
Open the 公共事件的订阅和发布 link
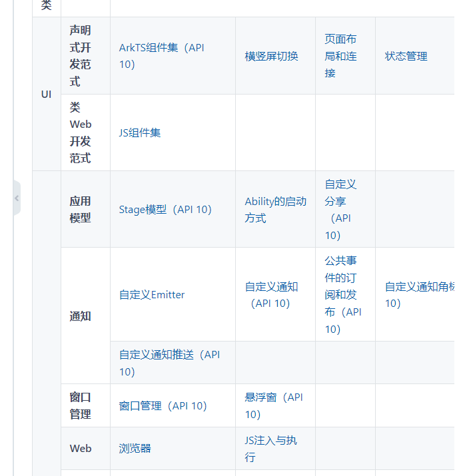click(x=342, y=294)
